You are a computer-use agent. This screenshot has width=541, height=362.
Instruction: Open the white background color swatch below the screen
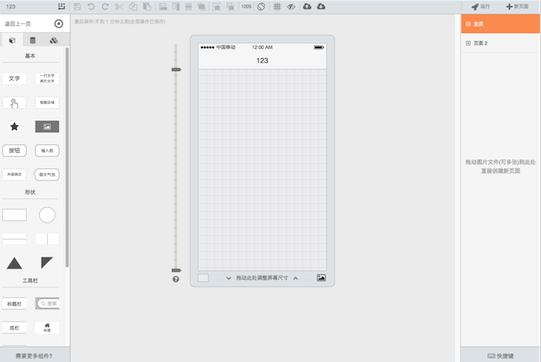pyautogui.click(x=203, y=278)
